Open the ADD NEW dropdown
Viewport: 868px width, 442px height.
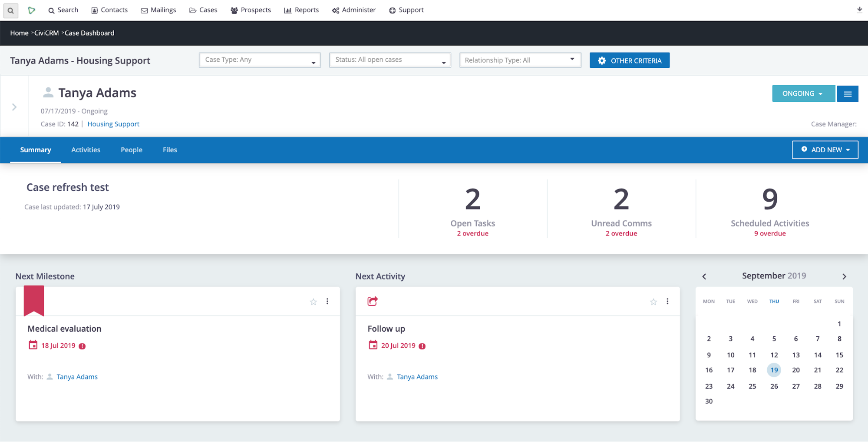(825, 150)
